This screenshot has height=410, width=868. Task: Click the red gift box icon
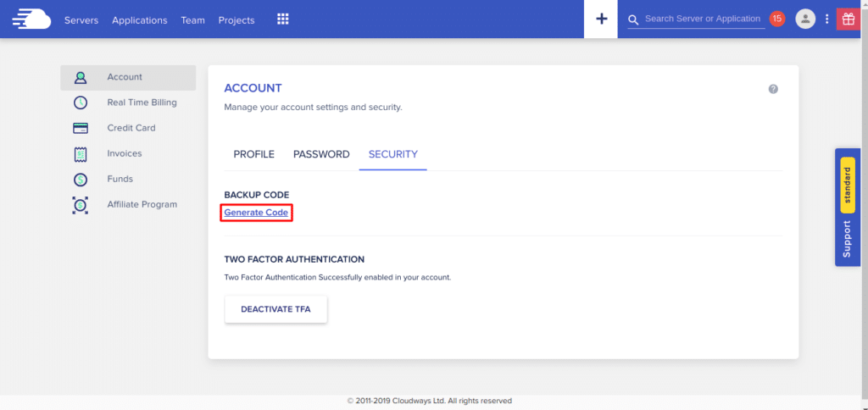pos(848,19)
